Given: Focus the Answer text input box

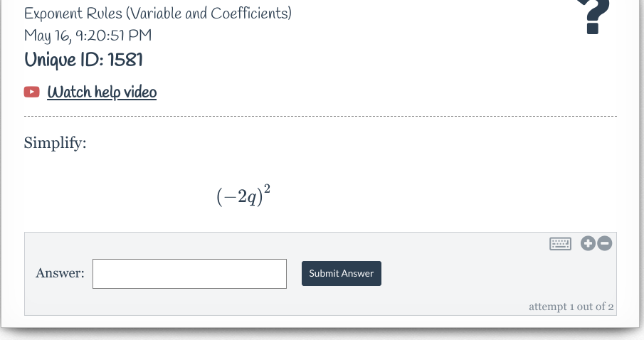Looking at the screenshot, I should (189, 274).
